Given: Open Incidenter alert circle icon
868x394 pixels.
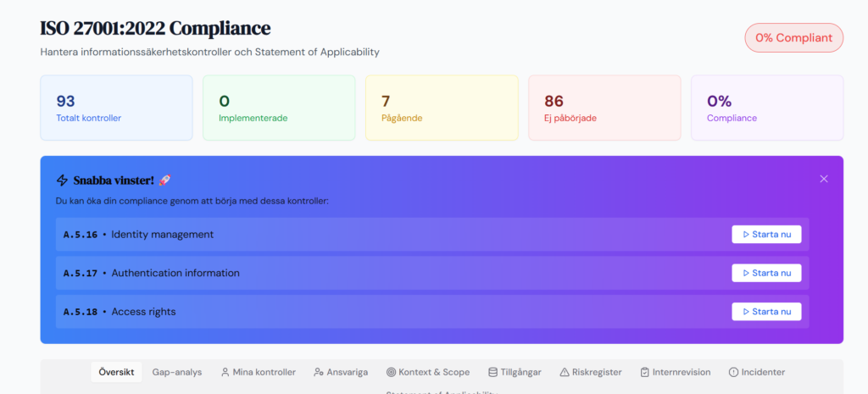Looking at the screenshot, I should 733,372.
